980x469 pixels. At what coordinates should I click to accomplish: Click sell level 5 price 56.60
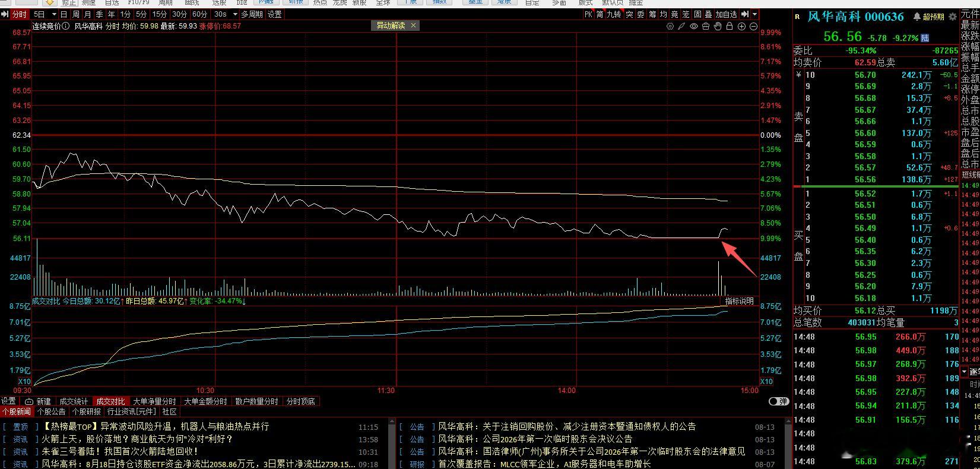point(865,133)
